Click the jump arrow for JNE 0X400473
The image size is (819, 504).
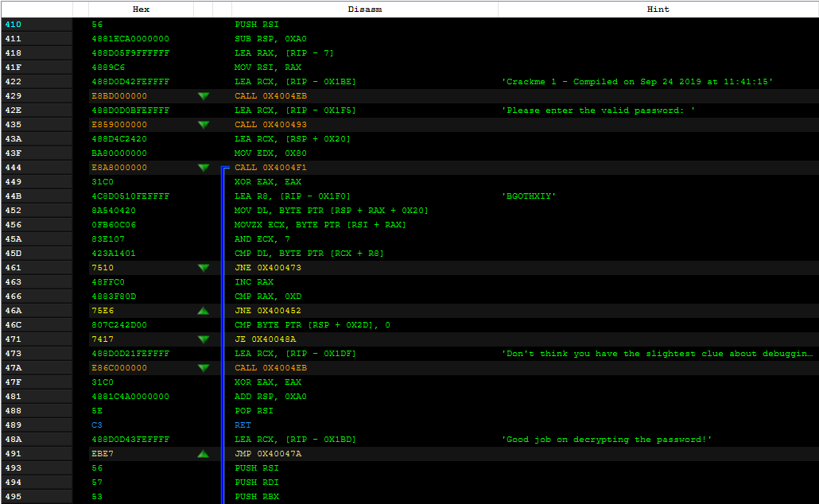(203, 268)
